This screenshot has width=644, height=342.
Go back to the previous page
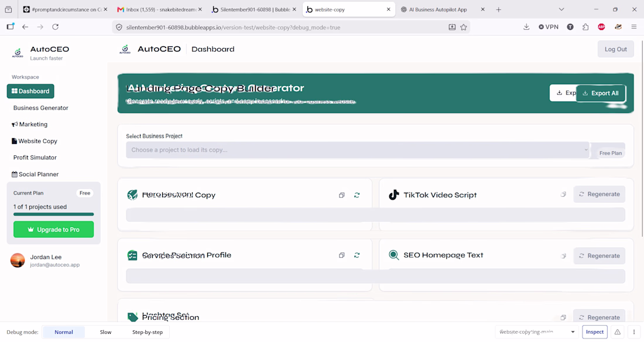pyautogui.click(x=25, y=27)
